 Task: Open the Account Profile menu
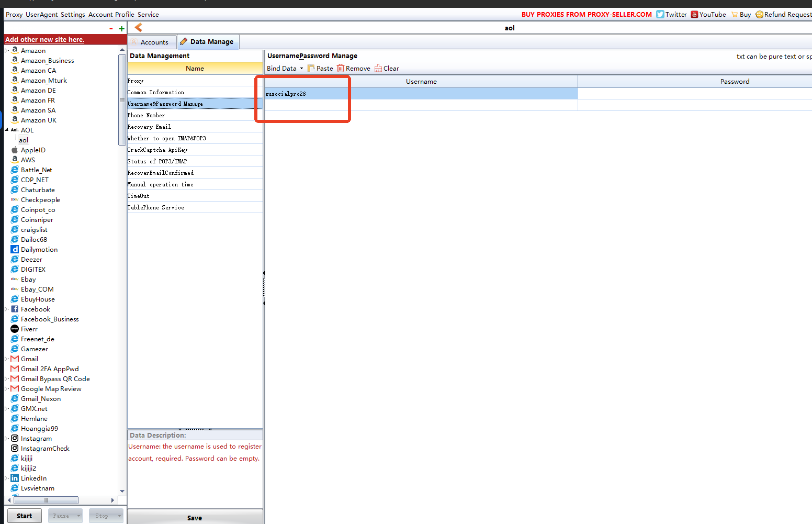click(111, 15)
